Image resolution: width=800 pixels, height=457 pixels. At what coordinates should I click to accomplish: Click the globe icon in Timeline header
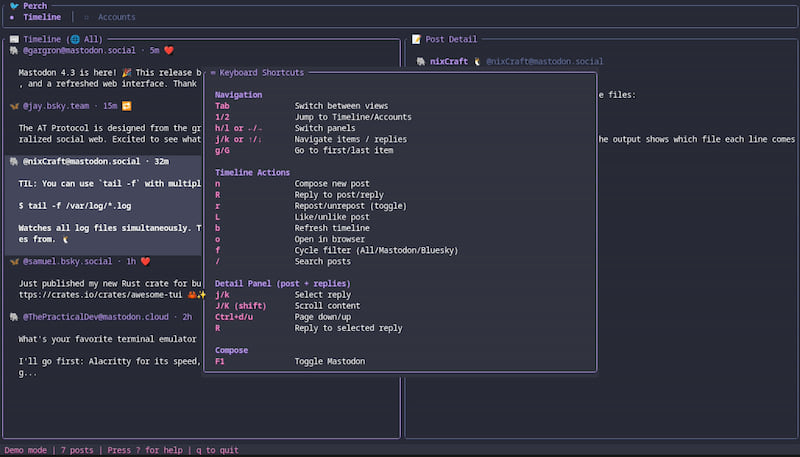tap(75, 39)
